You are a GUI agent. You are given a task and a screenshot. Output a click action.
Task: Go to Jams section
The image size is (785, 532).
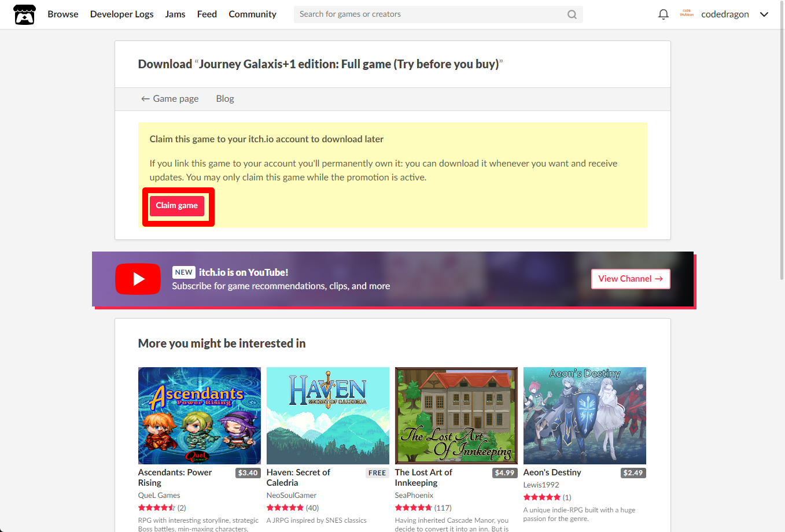[x=175, y=14]
